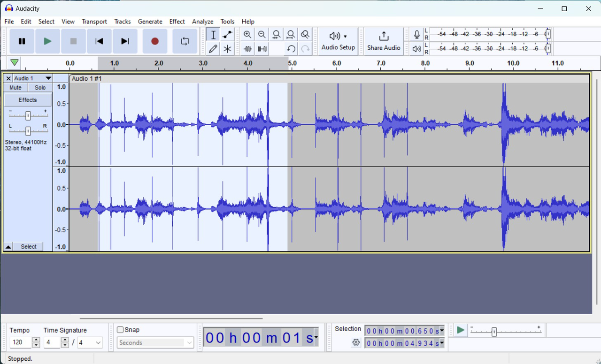Enable looping with the Loop button

(185, 41)
